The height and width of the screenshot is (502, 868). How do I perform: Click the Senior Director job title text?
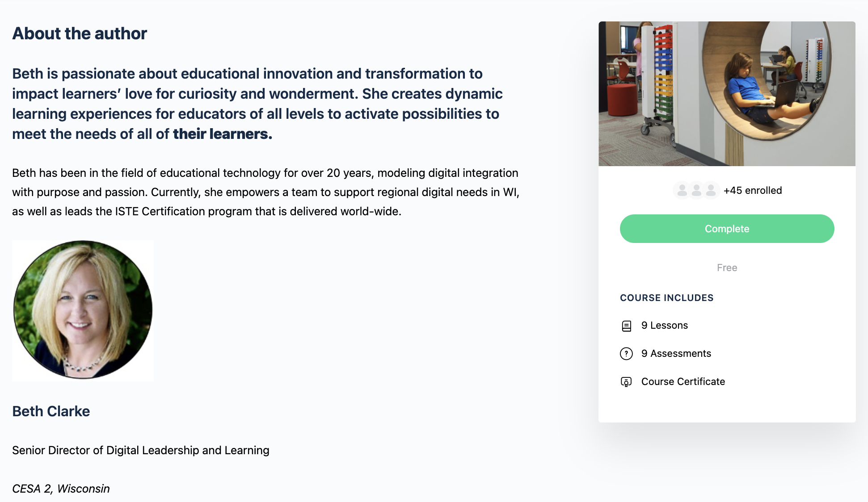coord(140,450)
